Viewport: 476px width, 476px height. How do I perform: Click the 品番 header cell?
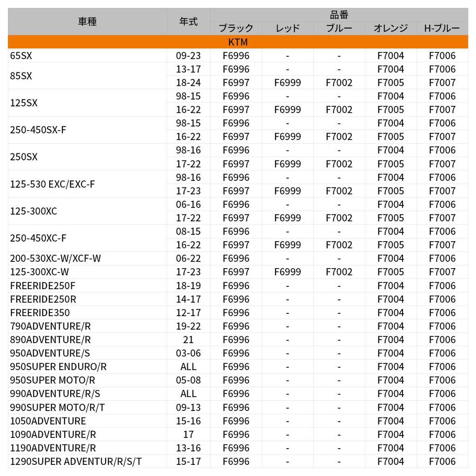click(339, 14)
